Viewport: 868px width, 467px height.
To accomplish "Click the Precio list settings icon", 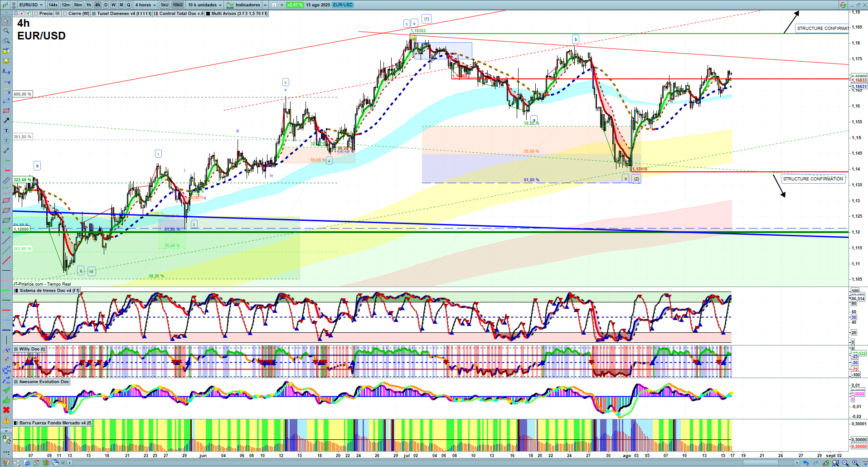I will (58, 14).
